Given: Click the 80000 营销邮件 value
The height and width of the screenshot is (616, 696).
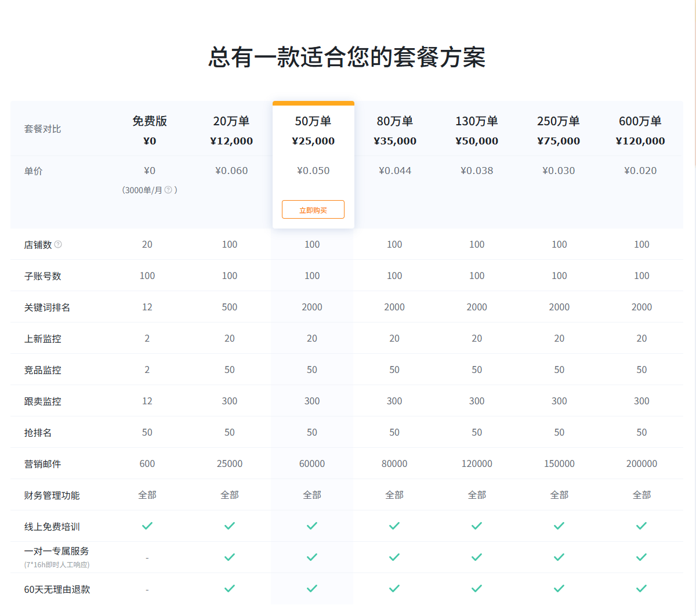Looking at the screenshot, I should pyautogui.click(x=394, y=463).
